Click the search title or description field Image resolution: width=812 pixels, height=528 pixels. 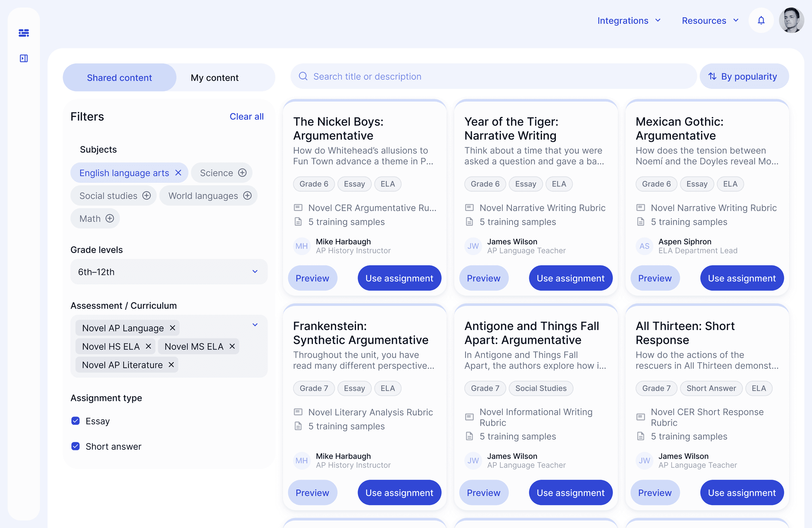[493, 76]
